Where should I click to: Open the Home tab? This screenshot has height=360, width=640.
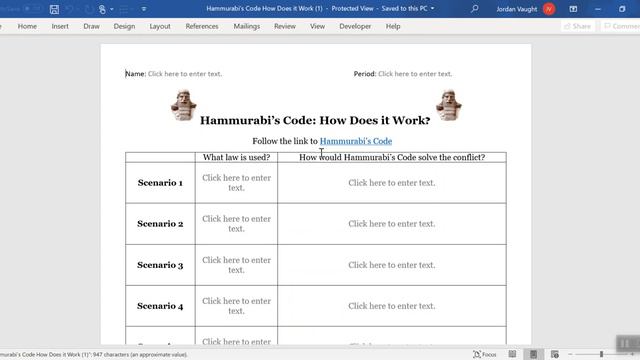pos(27,26)
